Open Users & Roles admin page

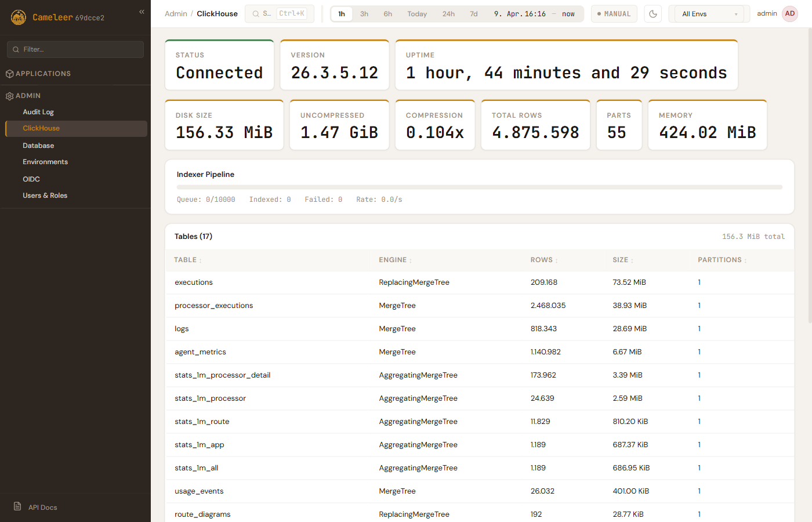pyautogui.click(x=45, y=195)
